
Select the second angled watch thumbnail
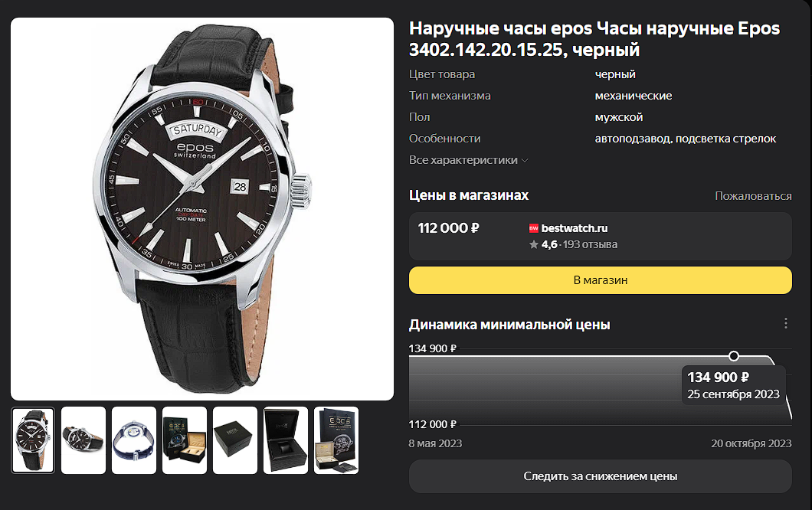click(x=83, y=440)
